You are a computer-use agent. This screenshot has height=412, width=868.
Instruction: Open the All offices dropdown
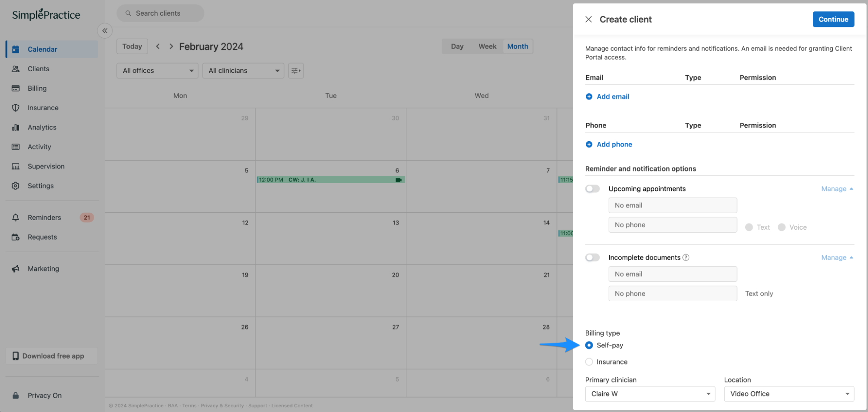(x=157, y=71)
